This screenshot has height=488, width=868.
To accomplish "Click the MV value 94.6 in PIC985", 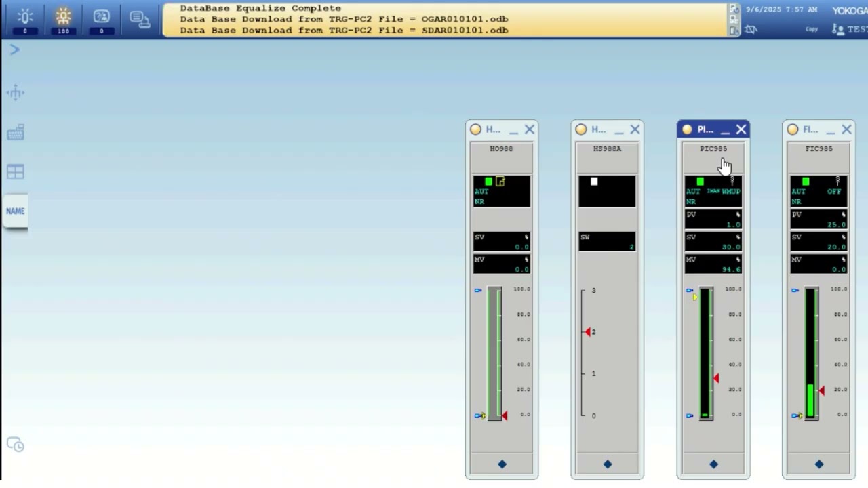I will coord(731,269).
